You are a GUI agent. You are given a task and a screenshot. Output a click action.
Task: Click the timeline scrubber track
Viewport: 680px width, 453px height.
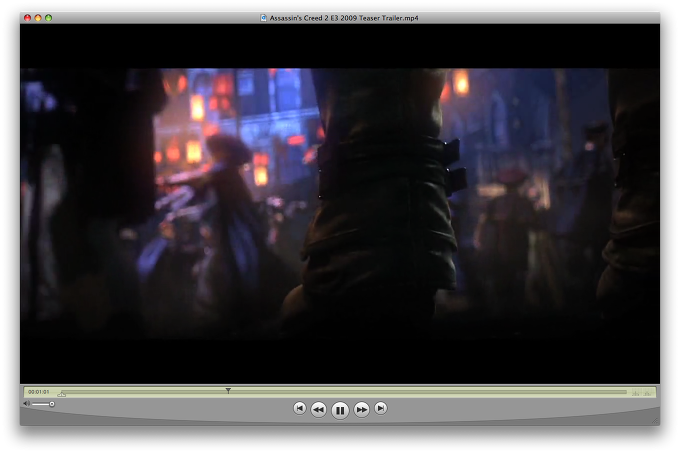tap(344, 392)
